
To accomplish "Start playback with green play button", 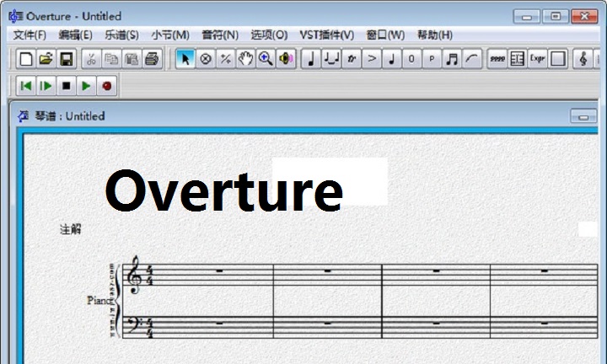I will pyautogui.click(x=86, y=86).
